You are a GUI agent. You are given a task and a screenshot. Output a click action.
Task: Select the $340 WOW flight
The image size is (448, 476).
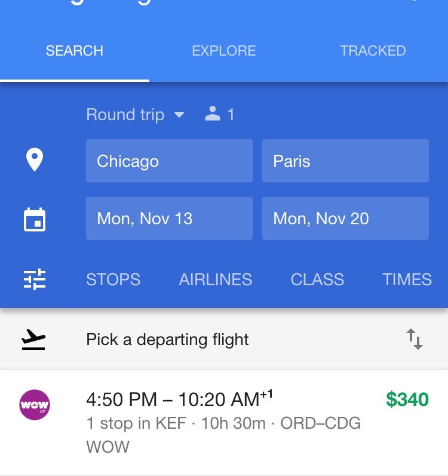point(239,422)
